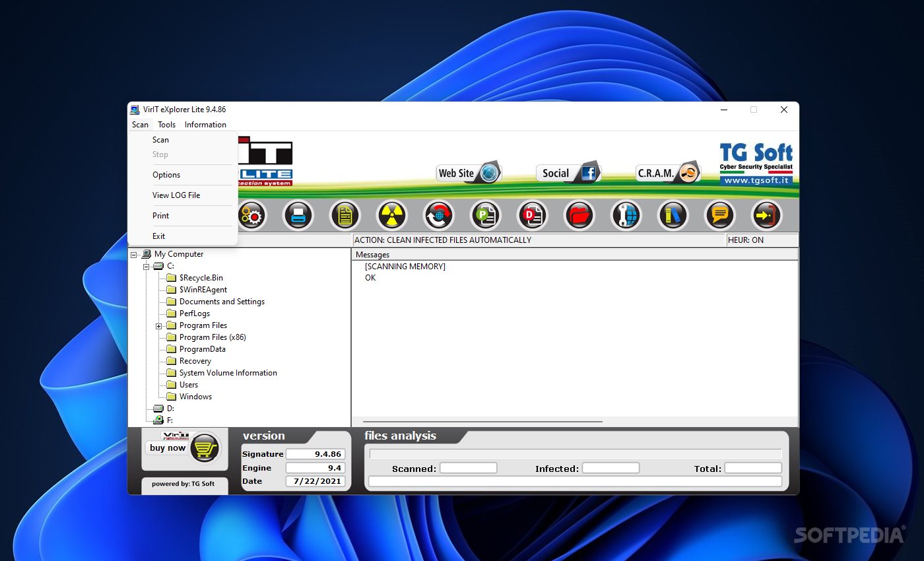Click the D: drive icon
This screenshot has height=561, width=924.
pos(158,409)
